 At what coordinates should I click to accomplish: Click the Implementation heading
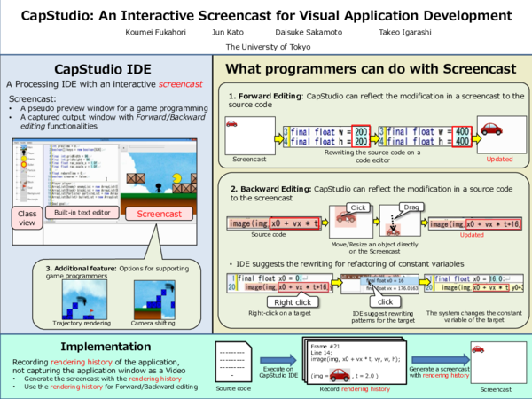tap(106, 347)
